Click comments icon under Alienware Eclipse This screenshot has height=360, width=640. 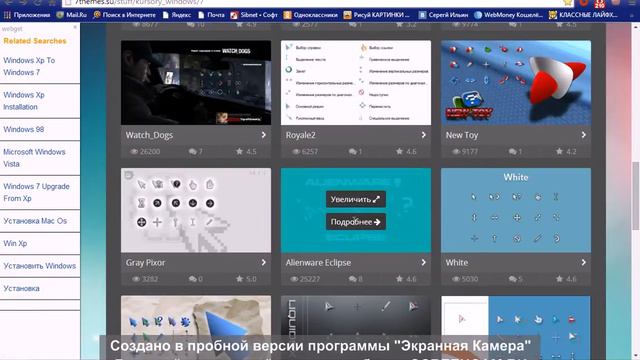point(353,279)
